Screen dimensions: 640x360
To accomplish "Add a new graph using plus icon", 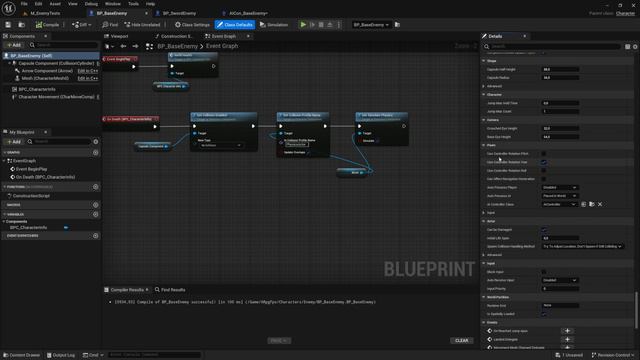I will coord(96,152).
